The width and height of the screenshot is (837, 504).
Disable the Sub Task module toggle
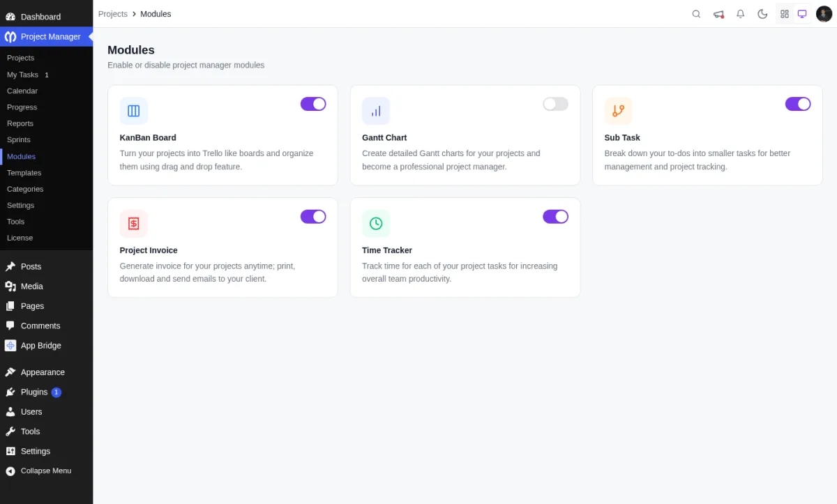pyautogui.click(x=798, y=104)
